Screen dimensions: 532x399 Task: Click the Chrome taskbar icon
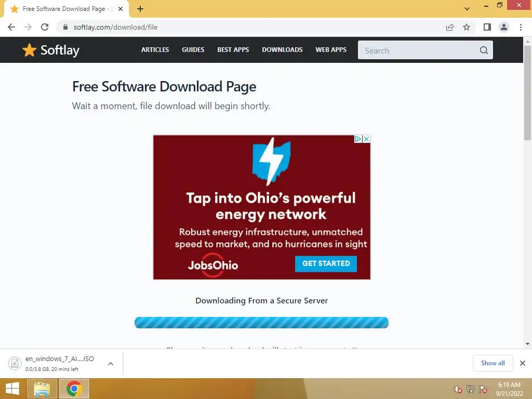[x=74, y=389]
